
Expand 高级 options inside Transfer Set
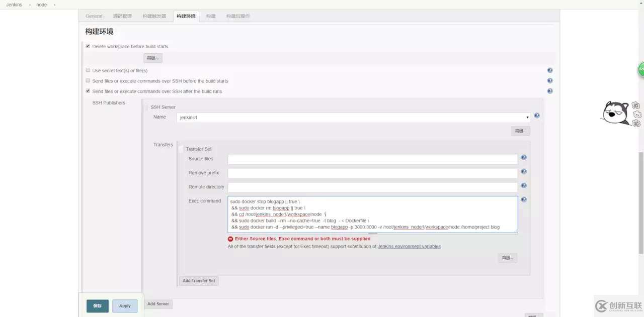tap(508, 258)
